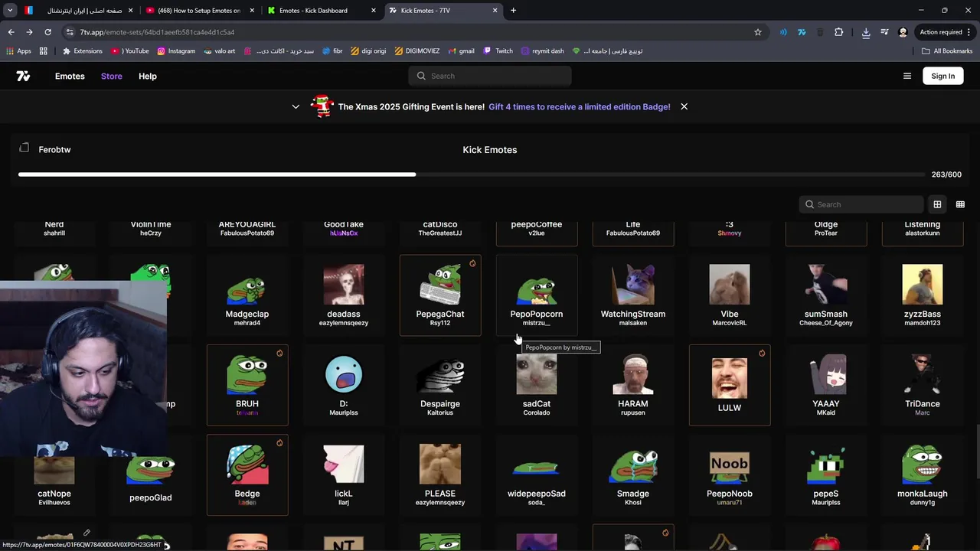Switch to the How to Setup Emotes YouTube tab
The height and width of the screenshot is (551, 980).
(201, 11)
